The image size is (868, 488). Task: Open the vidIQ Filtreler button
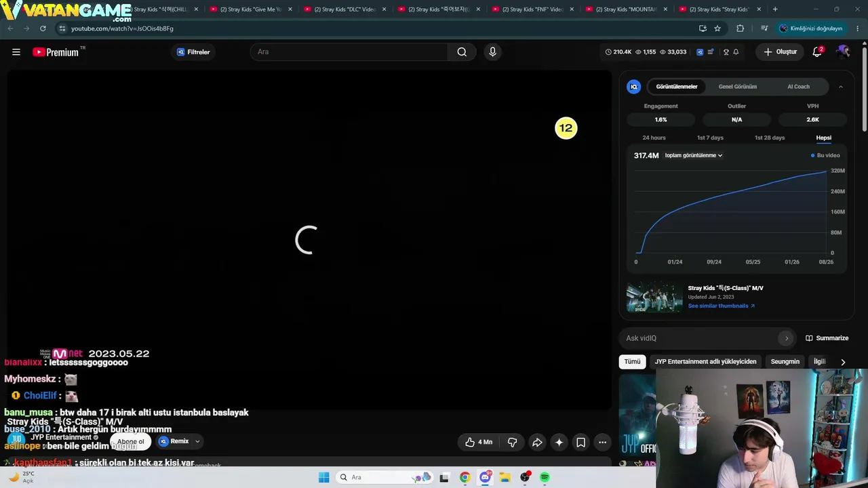pos(193,52)
